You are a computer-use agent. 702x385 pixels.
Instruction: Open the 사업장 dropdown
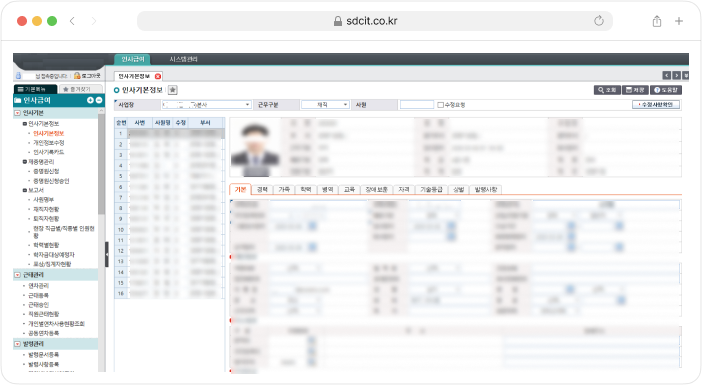click(x=206, y=105)
